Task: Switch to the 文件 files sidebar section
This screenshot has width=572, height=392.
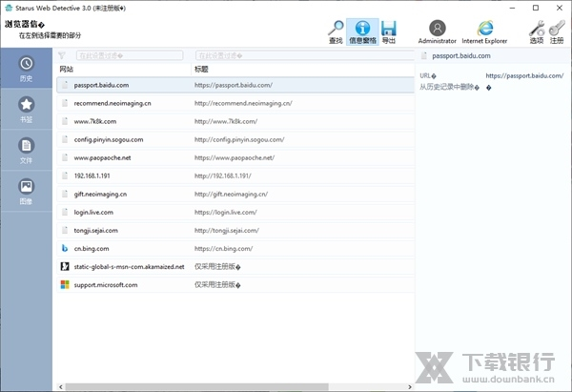Action: [x=27, y=150]
